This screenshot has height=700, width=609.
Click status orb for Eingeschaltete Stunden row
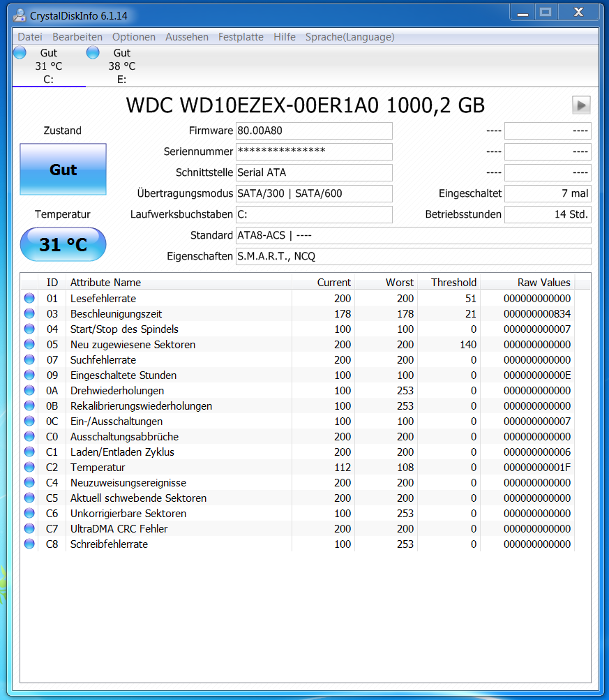(x=29, y=375)
